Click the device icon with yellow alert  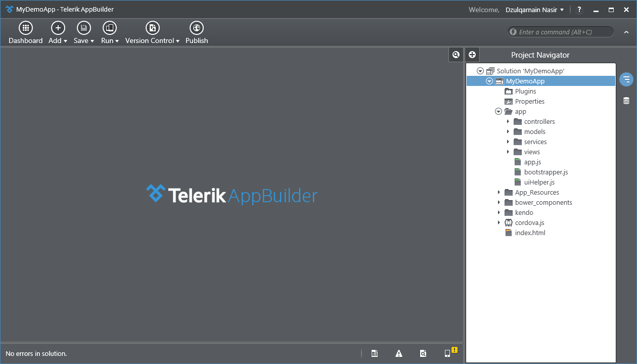click(448, 353)
